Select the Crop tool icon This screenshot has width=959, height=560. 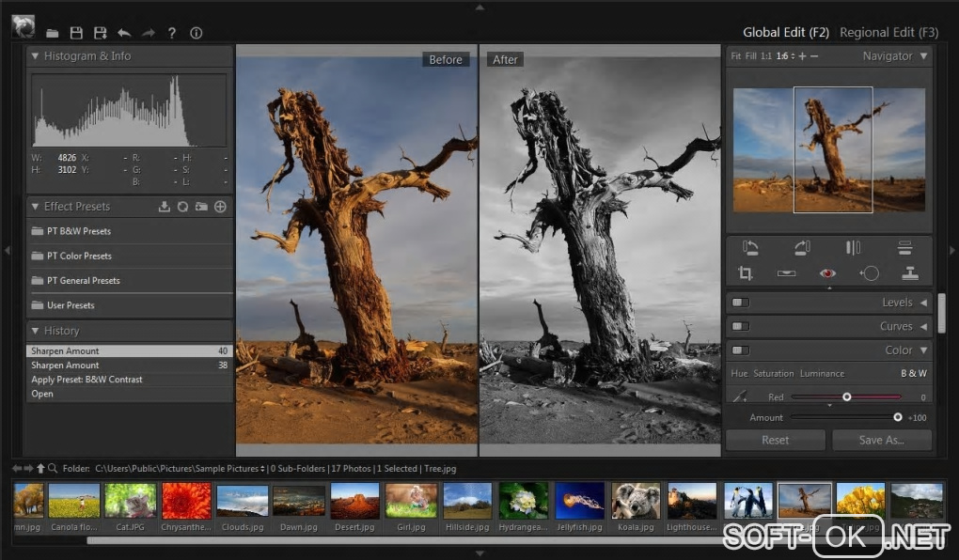[x=746, y=273]
